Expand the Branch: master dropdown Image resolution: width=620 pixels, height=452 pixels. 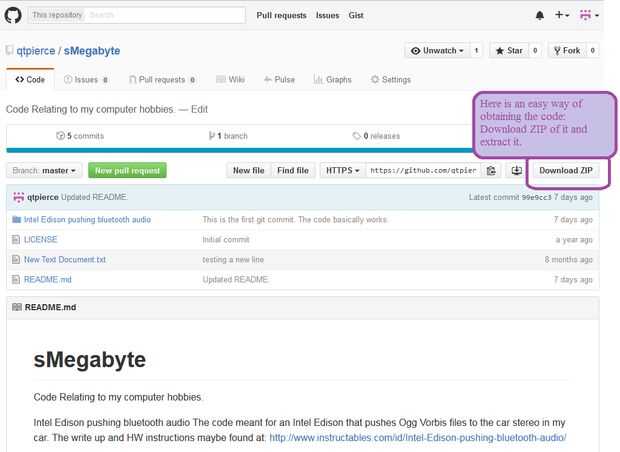(44, 170)
